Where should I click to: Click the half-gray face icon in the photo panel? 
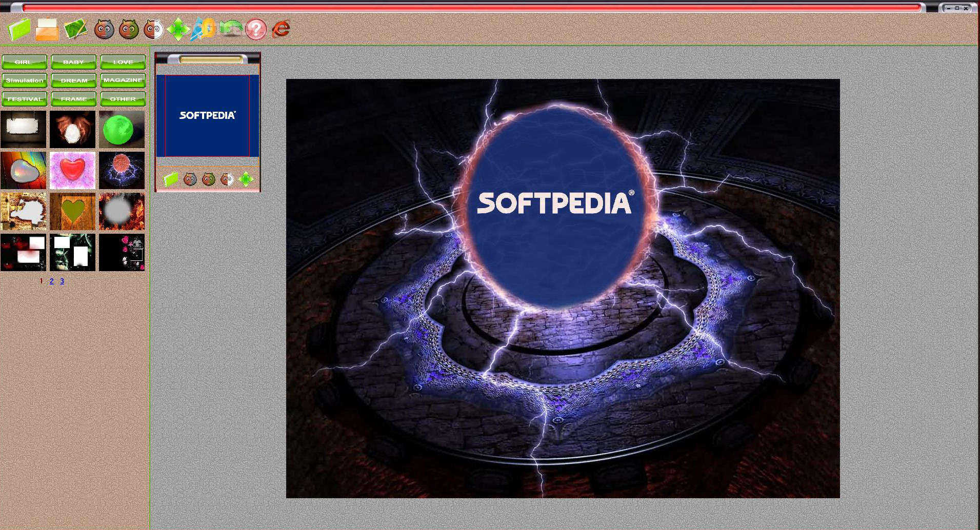point(190,179)
